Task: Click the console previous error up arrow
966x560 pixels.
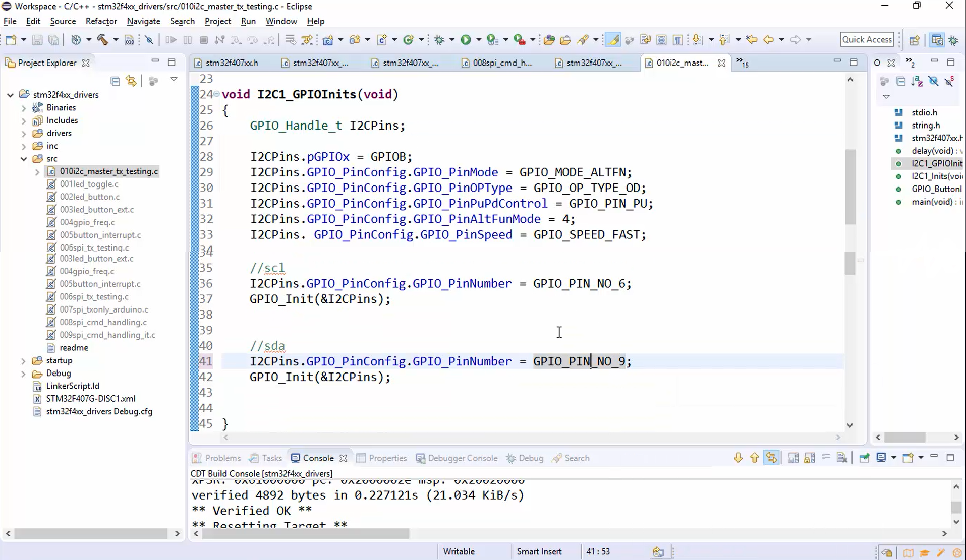Action: [755, 458]
